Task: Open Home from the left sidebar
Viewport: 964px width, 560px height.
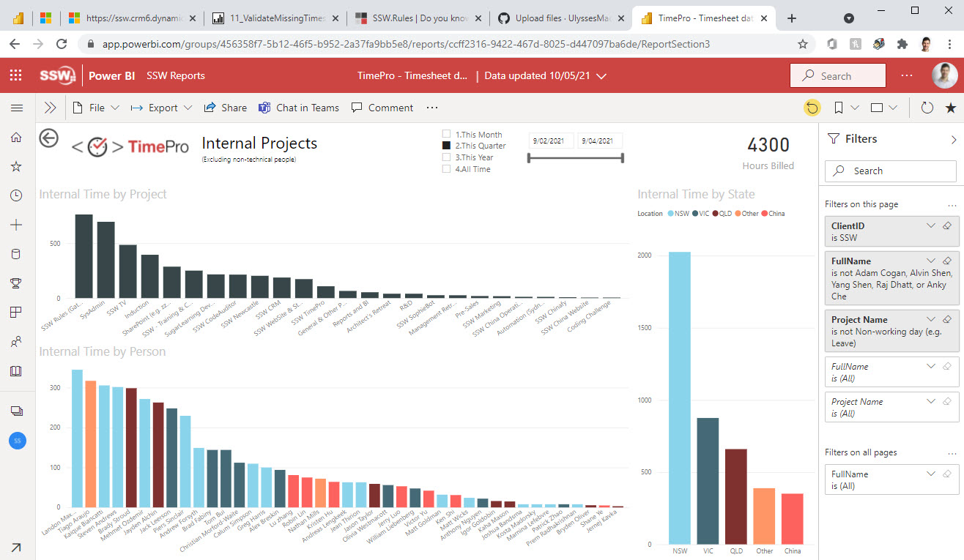Action: click(16, 137)
